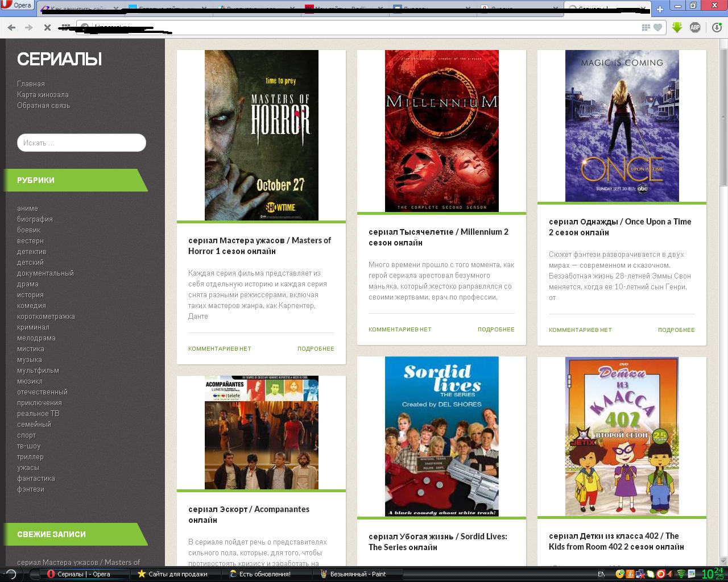The height and width of the screenshot is (582, 728).
Task: Open the green Wi-Fi signal tray icon
Action: [681, 574]
